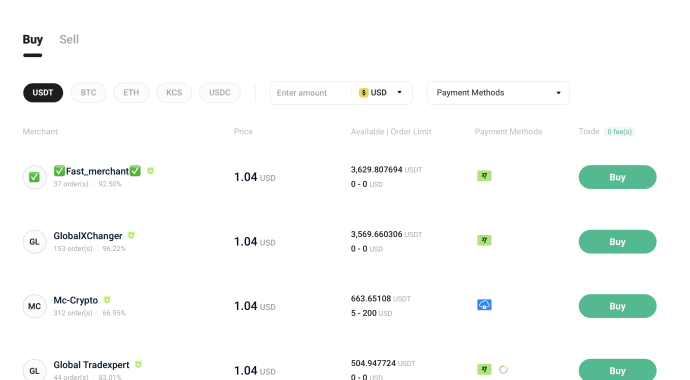Select the ETH coin filter
This screenshot has height=380, width=690.
point(131,93)
